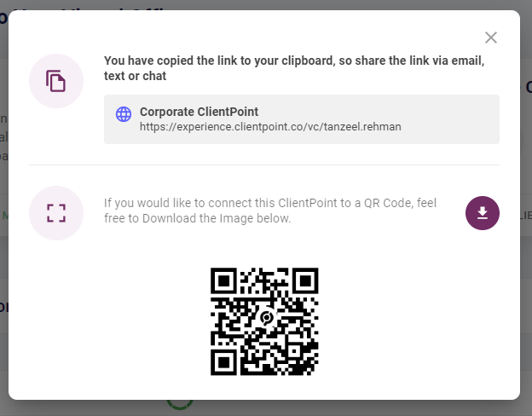Click the blue globe icon
This screenshot has width=532, height=416.
click(124, 114)
